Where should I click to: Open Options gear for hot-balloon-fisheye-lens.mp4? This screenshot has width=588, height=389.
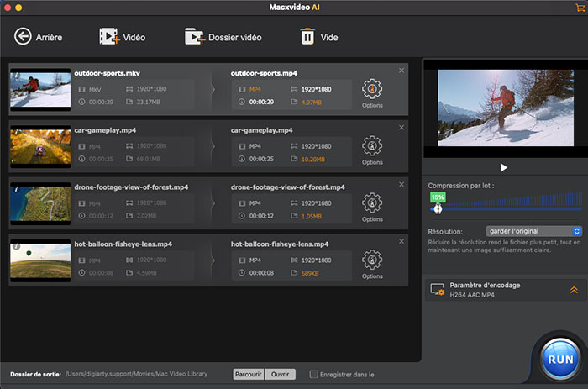tap(372, 260)
